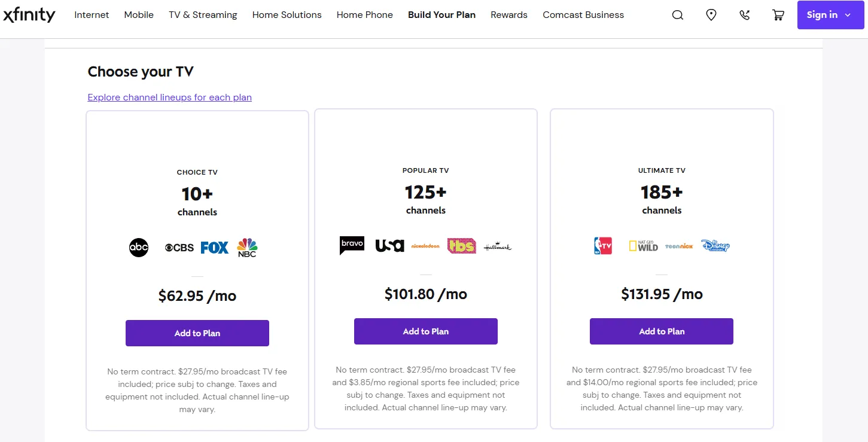
Task: Open the Explore channel lineups link
Action: 169,97
